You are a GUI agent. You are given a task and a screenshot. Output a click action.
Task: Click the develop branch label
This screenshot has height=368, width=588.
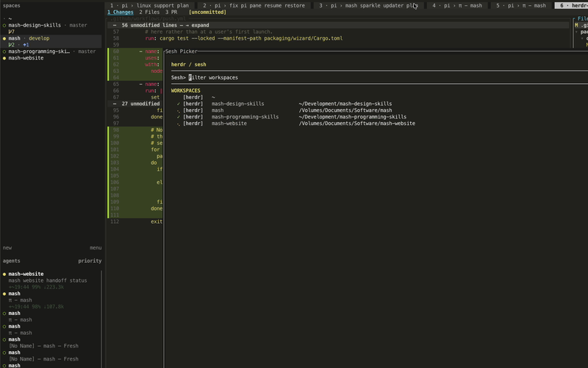39,38
